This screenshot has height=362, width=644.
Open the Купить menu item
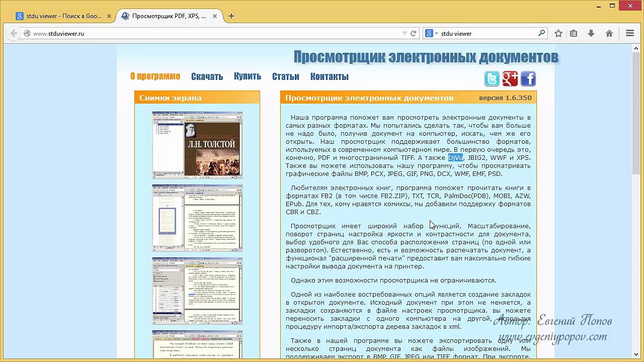tap(248, 76)
